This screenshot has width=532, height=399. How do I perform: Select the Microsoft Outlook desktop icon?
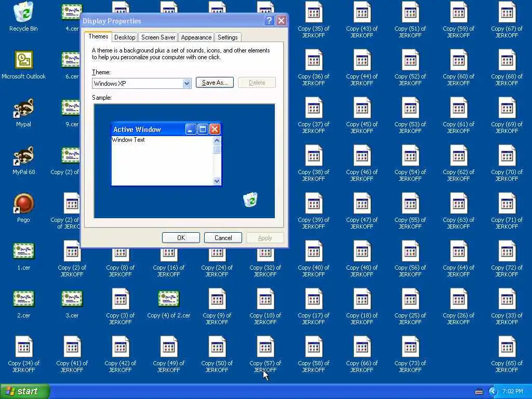coord(23,60)
